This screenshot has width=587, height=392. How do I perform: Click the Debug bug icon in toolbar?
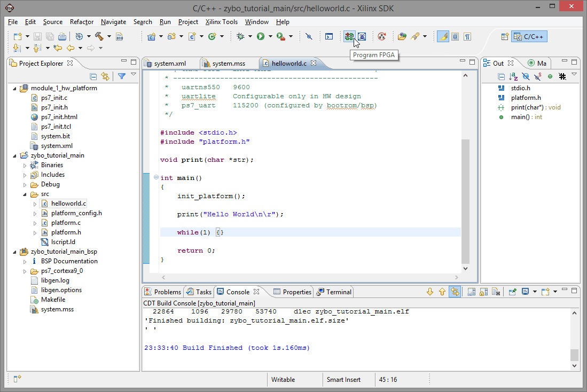pyautogui.click(x=240, y=36)
